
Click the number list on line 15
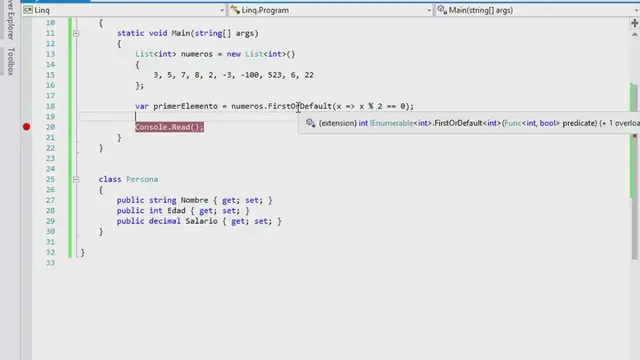(x=233, y=75)
